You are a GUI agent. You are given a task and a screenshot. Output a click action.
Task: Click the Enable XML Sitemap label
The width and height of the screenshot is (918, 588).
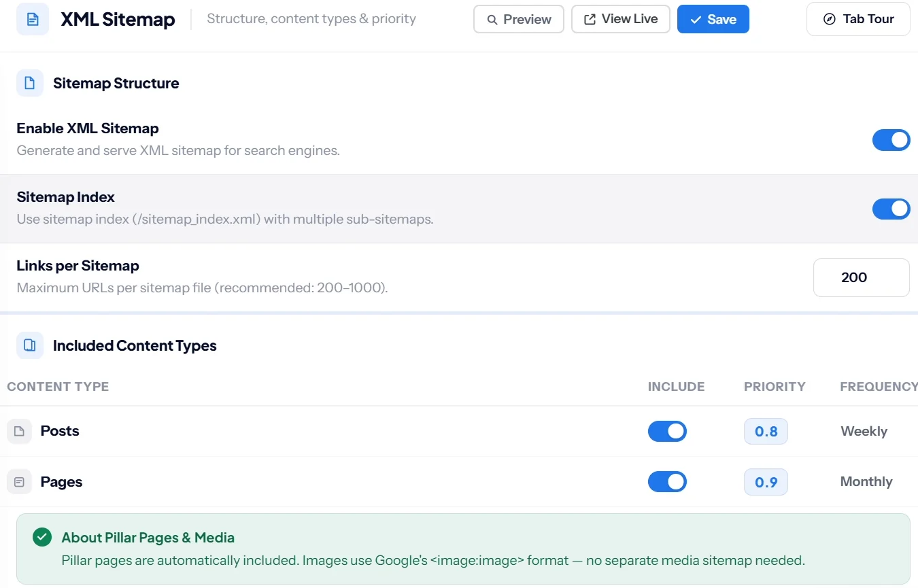tap(88, 128)
